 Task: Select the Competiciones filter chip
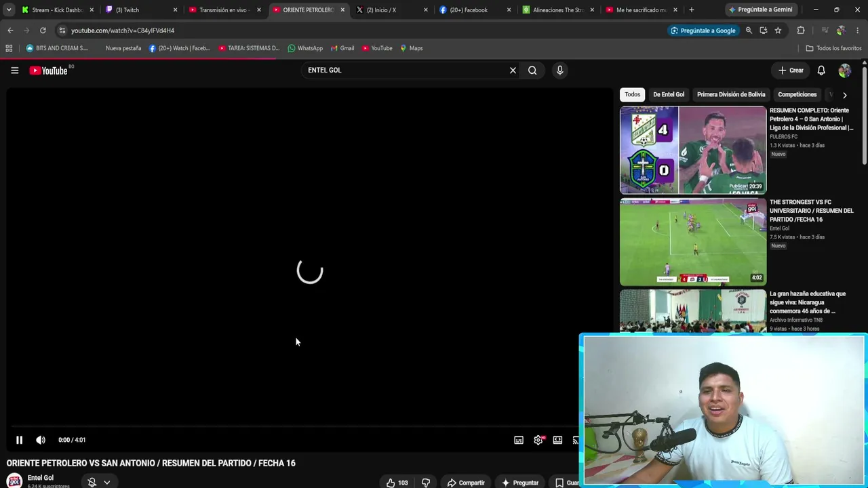point(797,95)
